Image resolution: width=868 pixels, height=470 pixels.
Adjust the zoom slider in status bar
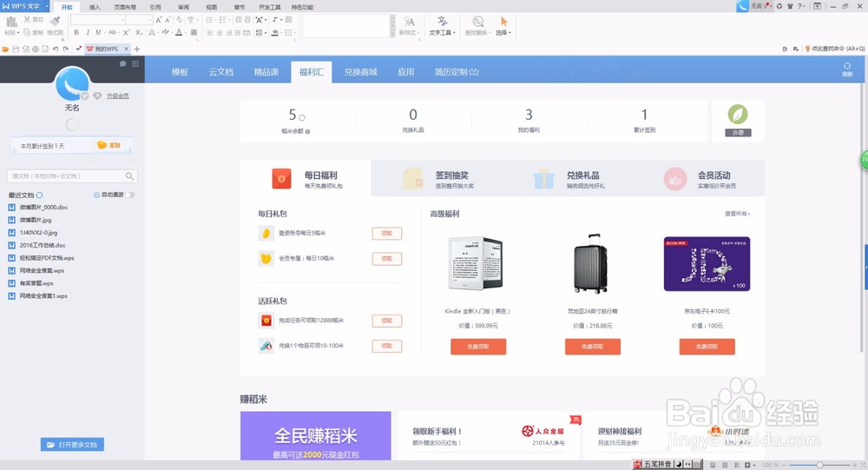pos(820,465)
